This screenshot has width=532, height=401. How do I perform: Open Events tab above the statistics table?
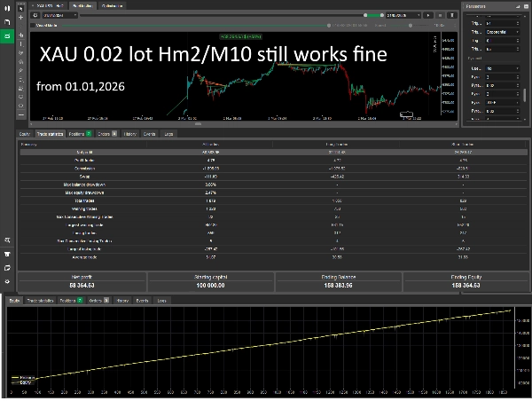(149, 134)
